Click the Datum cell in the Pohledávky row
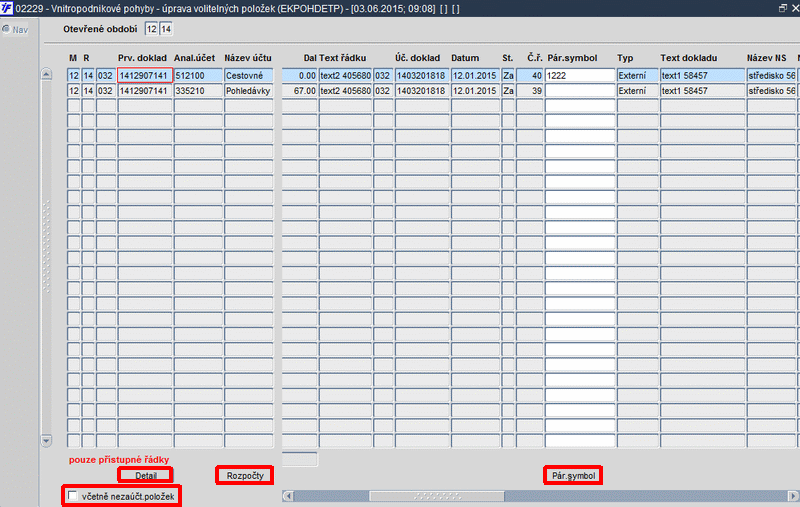 (x=475, y=91)
